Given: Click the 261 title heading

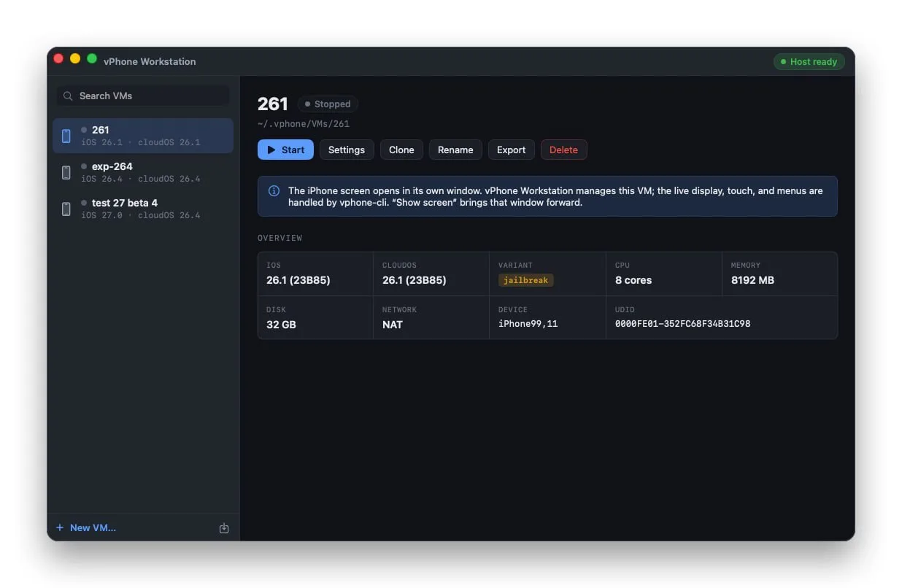Looking at the screenshot, I should pyautogui.click(x=273, y=104).
